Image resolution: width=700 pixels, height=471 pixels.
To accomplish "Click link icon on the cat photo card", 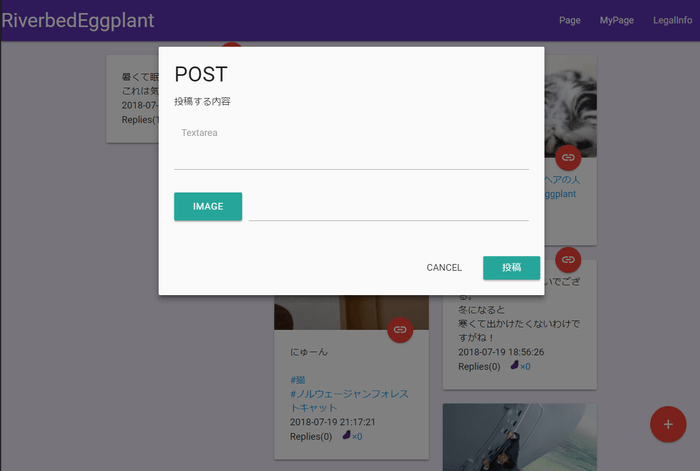I will tap(568, 157).
